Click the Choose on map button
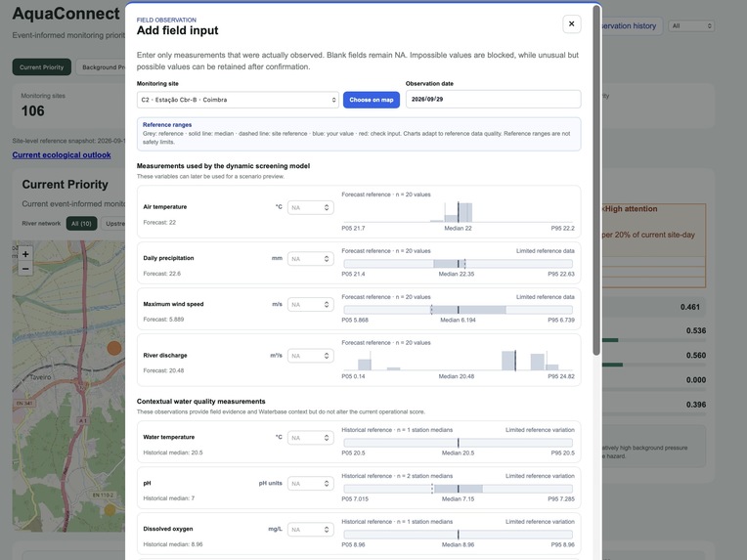The height and width of the screenshot is (560, 747). pyautogui.click(x=372, y=100)
